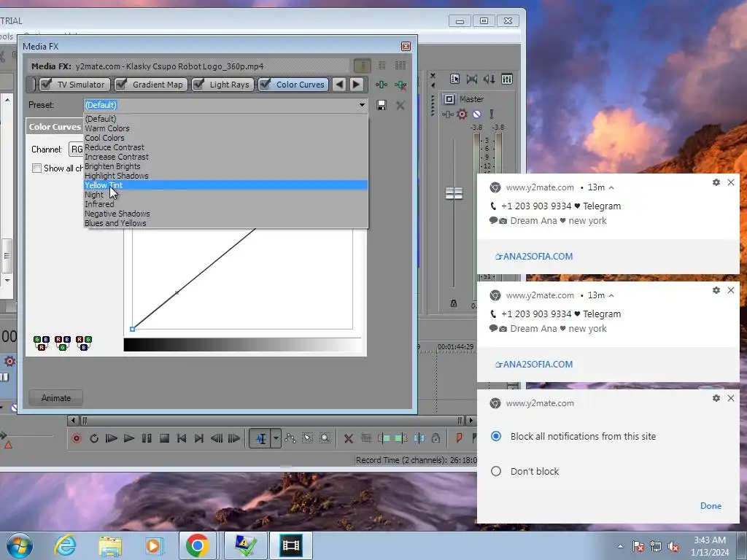Open the Edit tool dropdown arrow
This screenshot has height=560, width=747.
coord(276,438)
